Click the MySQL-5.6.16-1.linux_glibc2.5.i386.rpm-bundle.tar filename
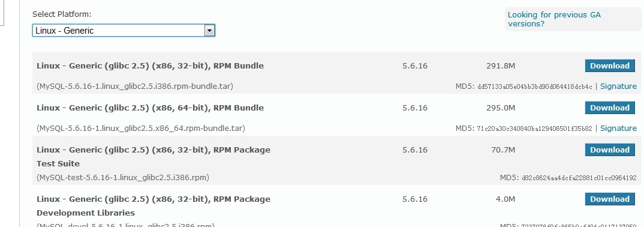 (135, 86)
